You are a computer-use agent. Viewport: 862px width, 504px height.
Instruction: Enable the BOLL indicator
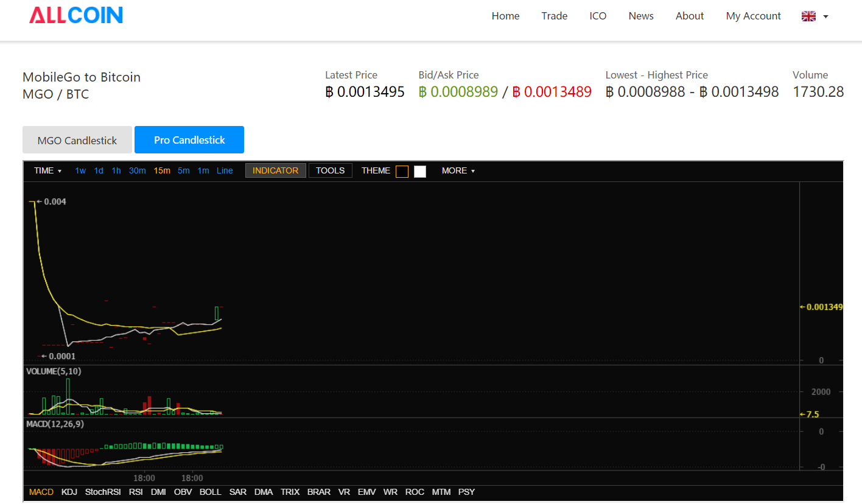tap(211, 492)
